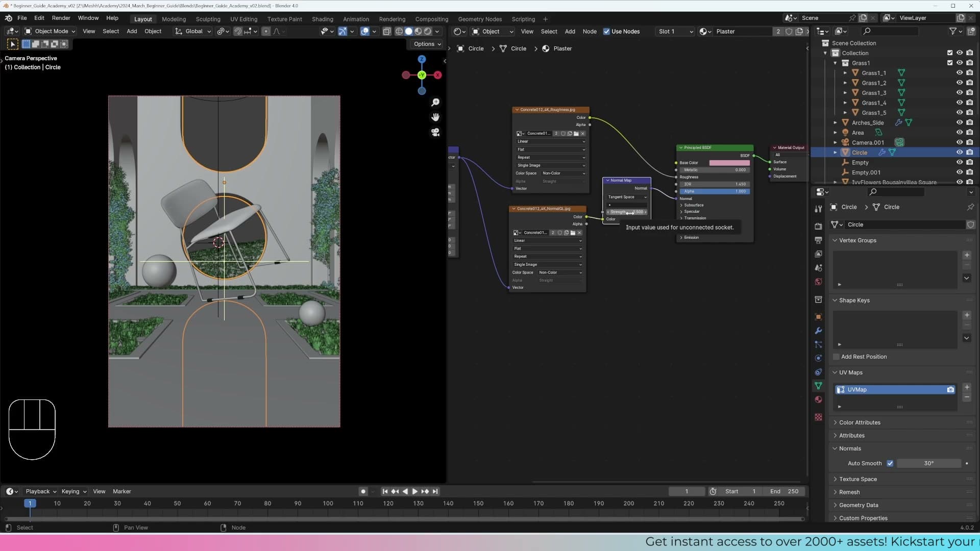The height and width of the screenshot is (551, 980).
Task: Open the Output properties tab
Action: pyautogui.click(x=818, y=240)
